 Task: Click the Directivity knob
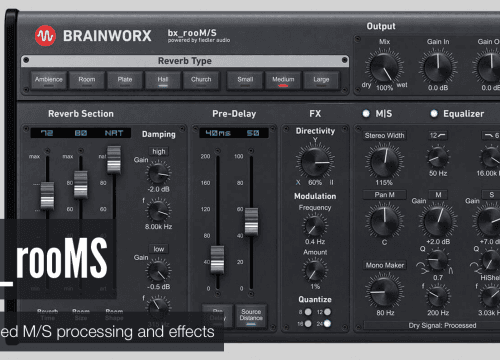pyautogui.click(x=315, y=162)
